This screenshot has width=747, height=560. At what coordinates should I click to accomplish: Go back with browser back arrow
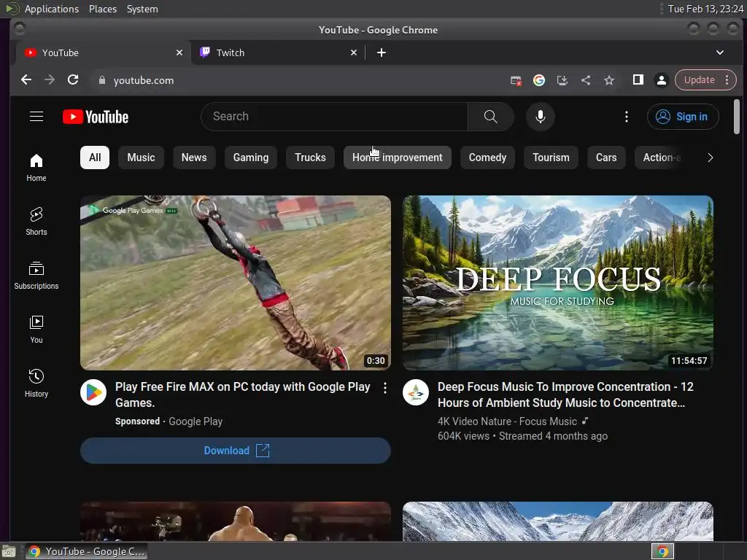[x=26, y=80]
